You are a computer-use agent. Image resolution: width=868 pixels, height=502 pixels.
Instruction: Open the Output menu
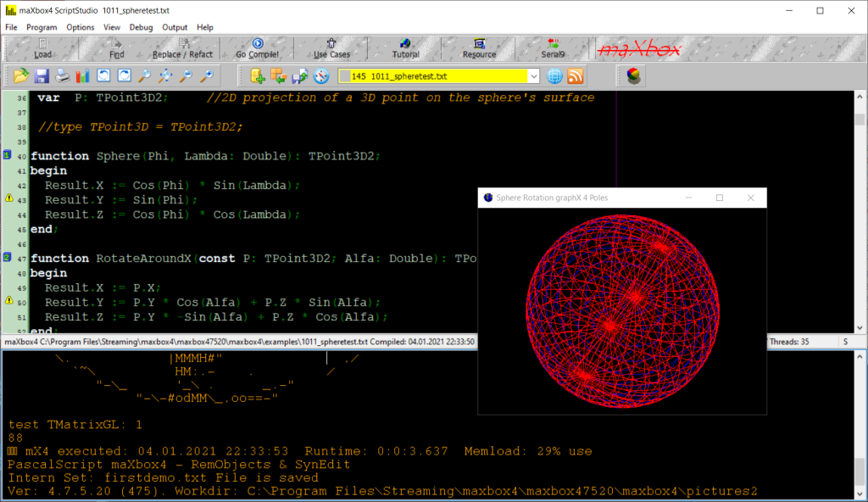(175, 27)
